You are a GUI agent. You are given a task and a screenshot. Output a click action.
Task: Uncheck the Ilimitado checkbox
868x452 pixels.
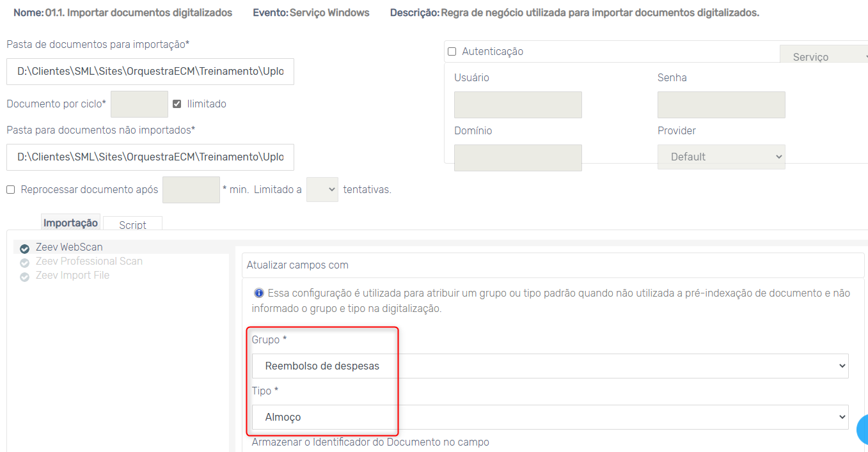[x=177, y=104]
